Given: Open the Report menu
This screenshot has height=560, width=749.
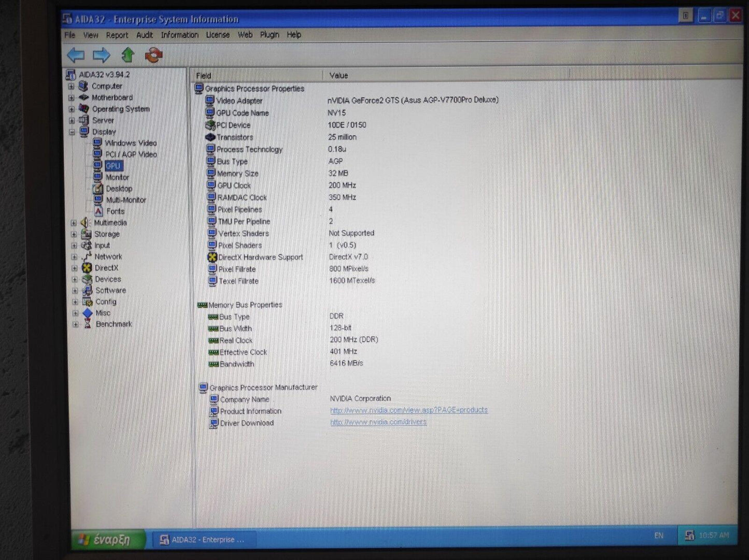Looking at the screenshot, I should click(x=117, y=35).
